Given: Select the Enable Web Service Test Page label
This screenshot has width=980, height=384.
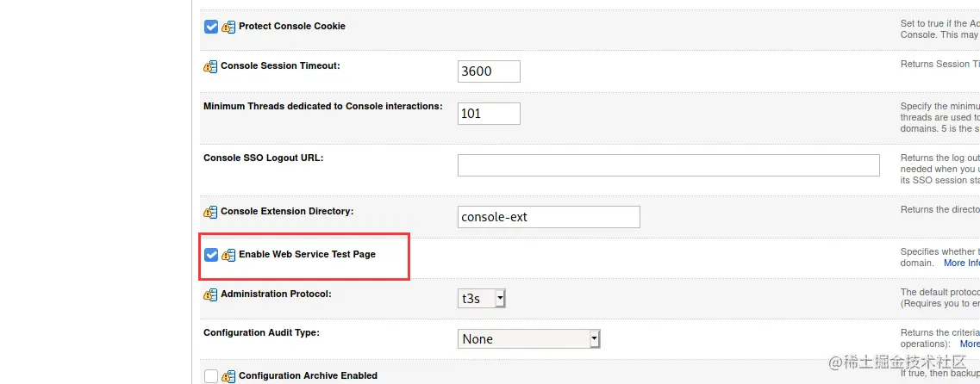Looking at the screenshot, I should pos(308,254).
